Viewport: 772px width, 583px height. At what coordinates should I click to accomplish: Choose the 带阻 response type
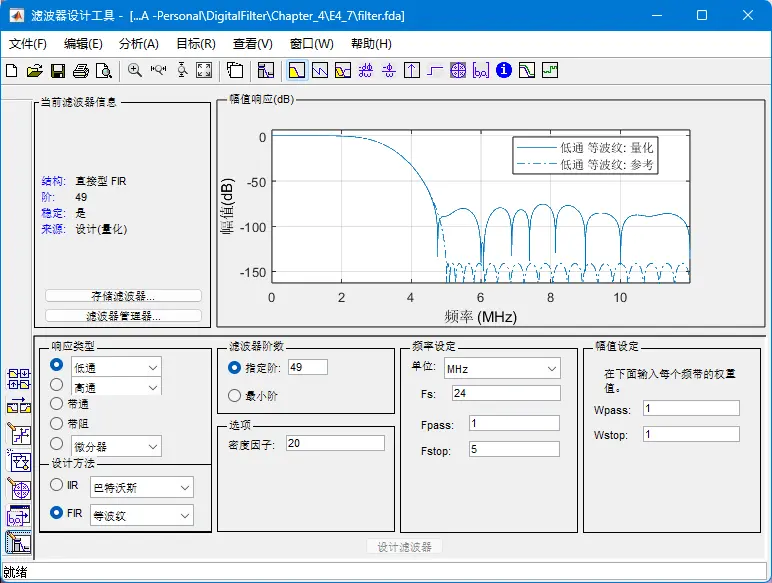click(57, 423)
